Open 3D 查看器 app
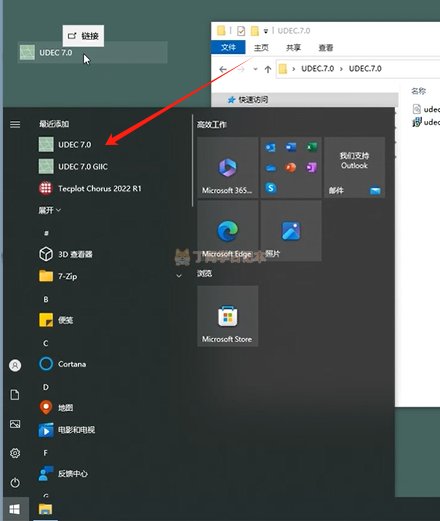Viewport: 440px width, 521px height. (x=65, y=254)
